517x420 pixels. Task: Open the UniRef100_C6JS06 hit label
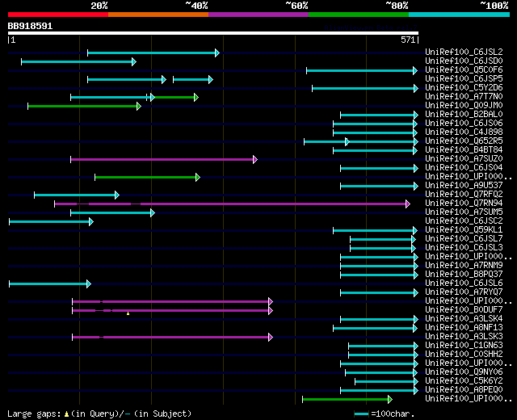[464, 123]
